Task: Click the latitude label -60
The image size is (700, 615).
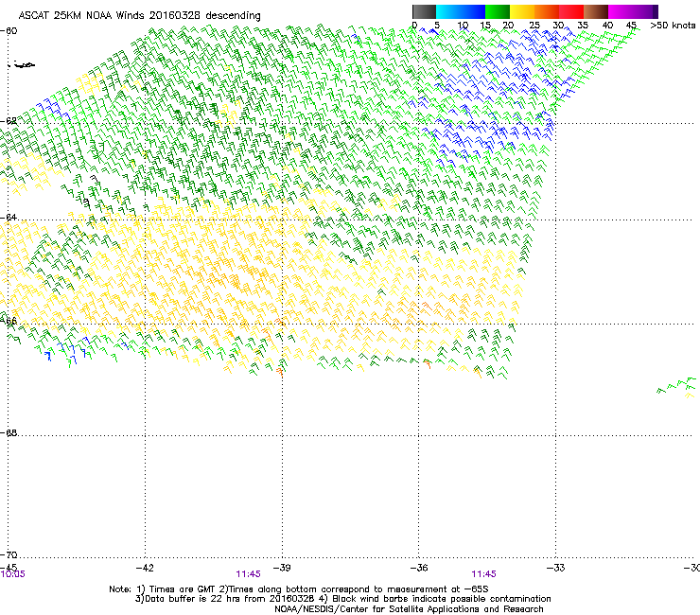Action: pyautogui.click(x=9, y=31)
